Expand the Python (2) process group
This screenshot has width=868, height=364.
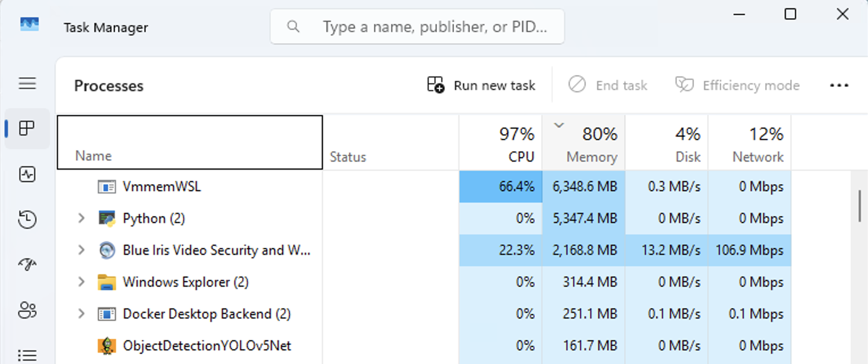click(81, 218)
